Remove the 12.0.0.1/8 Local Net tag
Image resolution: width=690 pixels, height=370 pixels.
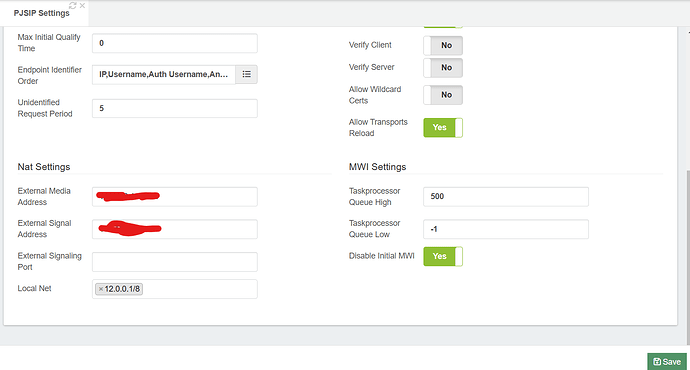pos(101,289)
